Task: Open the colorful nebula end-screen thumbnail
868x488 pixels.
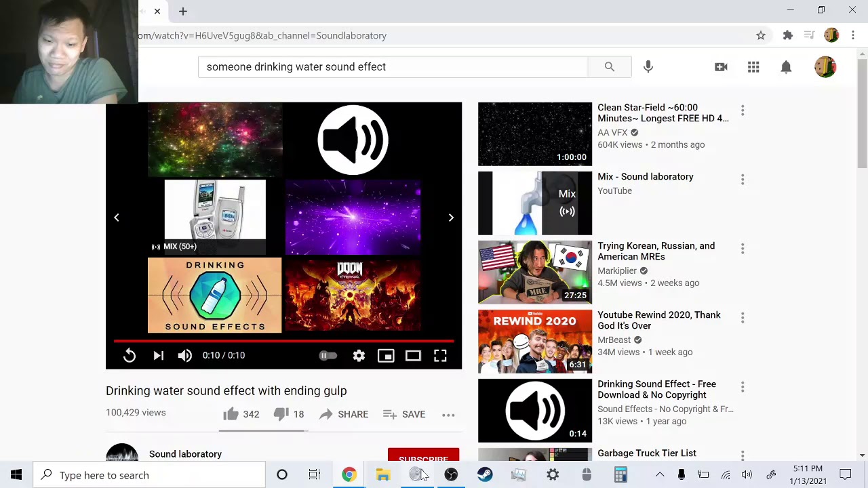Action: click(215, 140)
